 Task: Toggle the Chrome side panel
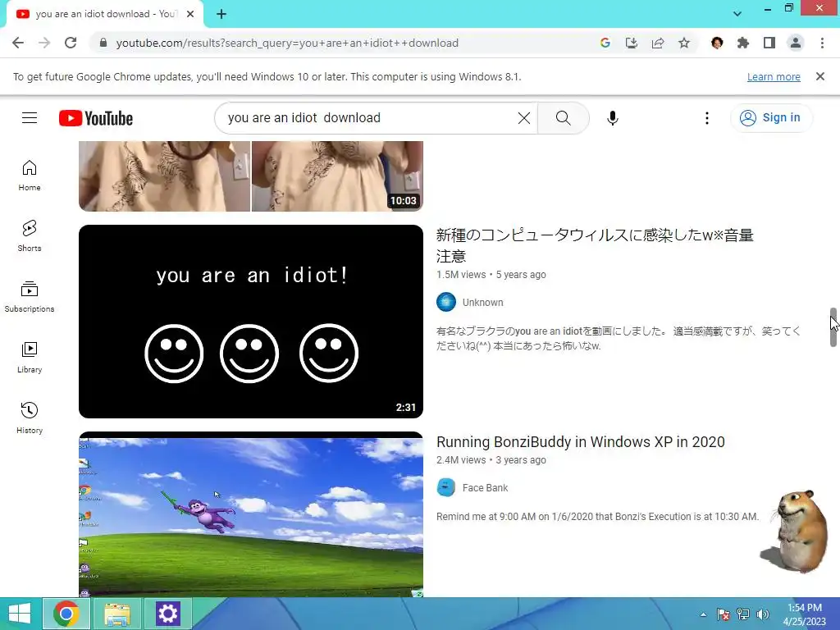tap(769, 43)
